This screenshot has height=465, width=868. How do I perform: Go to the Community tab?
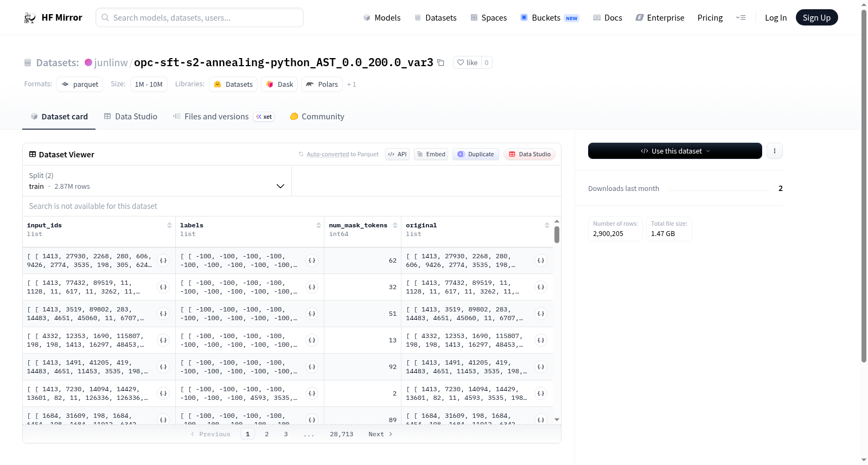coord(317,117)
